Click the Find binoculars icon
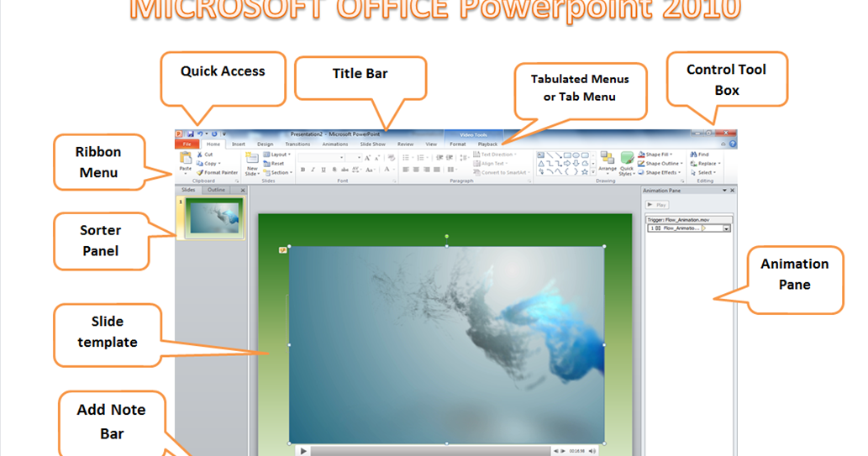Viewport: 868px width, 456px height. pos(693,155)
